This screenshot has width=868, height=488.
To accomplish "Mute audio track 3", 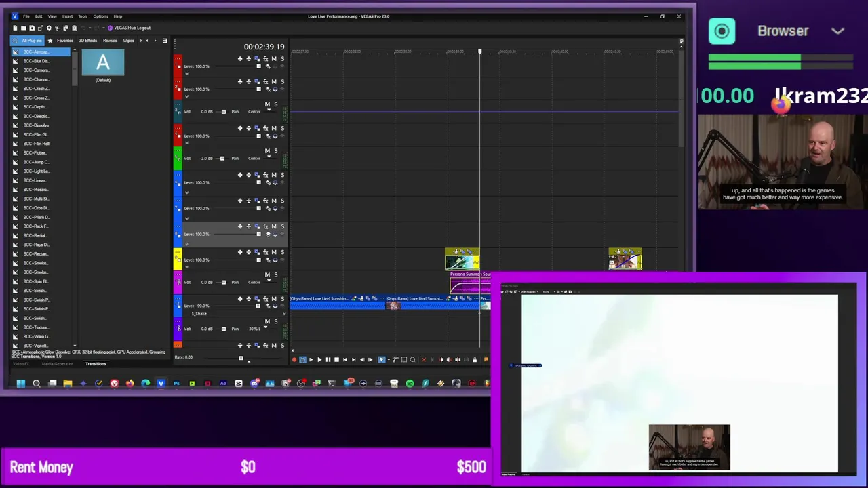I will tap(267, 105).
